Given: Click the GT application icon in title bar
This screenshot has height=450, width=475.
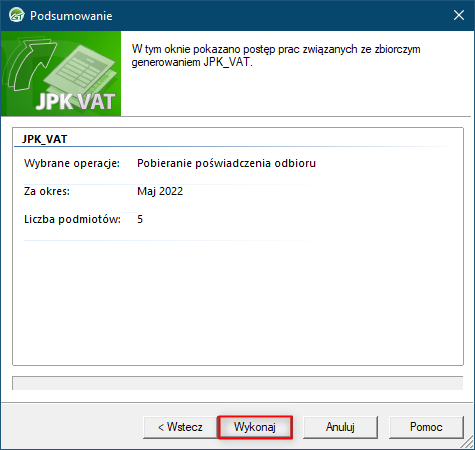Looking at the screenshot, I should click(x=17, y=15).
